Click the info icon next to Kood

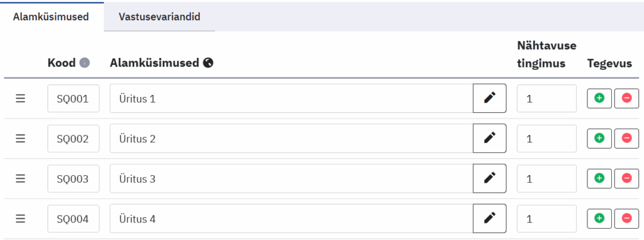click(x=85, y=63)
